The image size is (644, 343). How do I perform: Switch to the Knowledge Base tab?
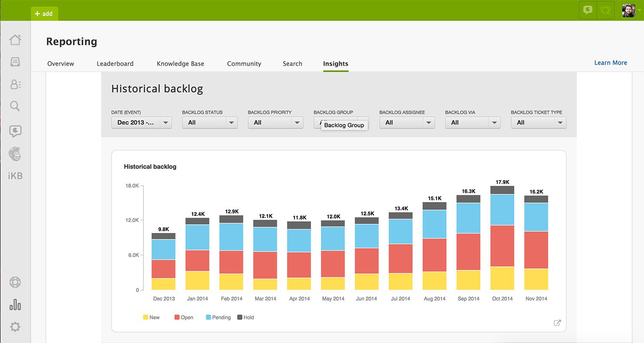click(x=180, y=64)
